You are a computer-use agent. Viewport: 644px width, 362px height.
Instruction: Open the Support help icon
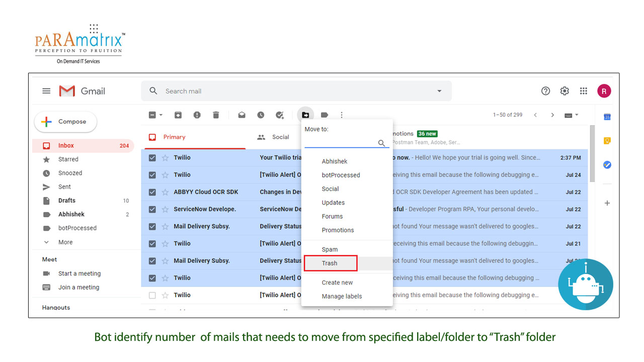[545, 91]
